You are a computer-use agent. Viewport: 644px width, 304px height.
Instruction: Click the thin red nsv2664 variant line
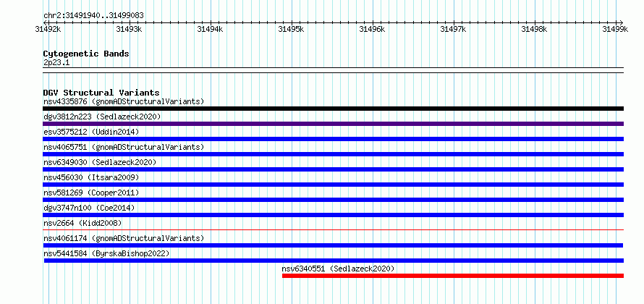click(x=333, y=230)
